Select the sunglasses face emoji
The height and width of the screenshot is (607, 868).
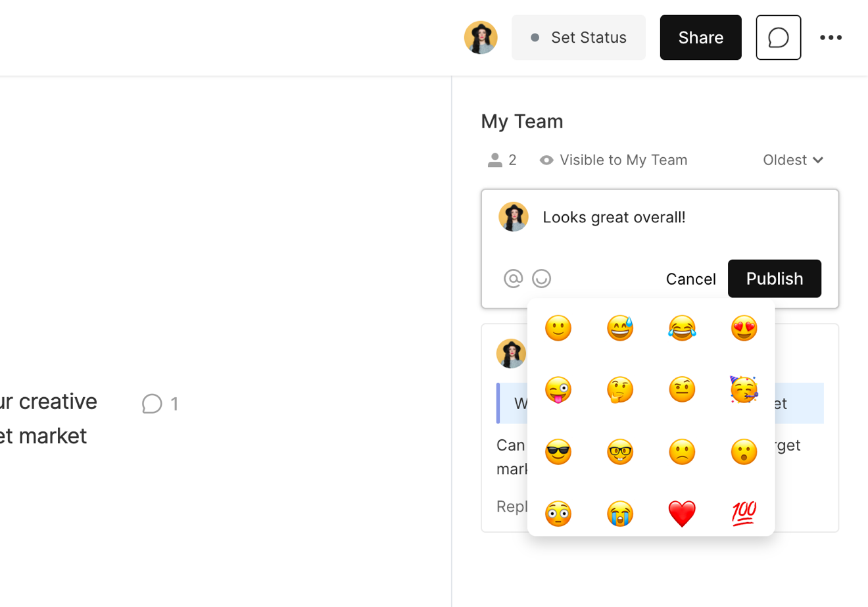(x=558, y=452)
